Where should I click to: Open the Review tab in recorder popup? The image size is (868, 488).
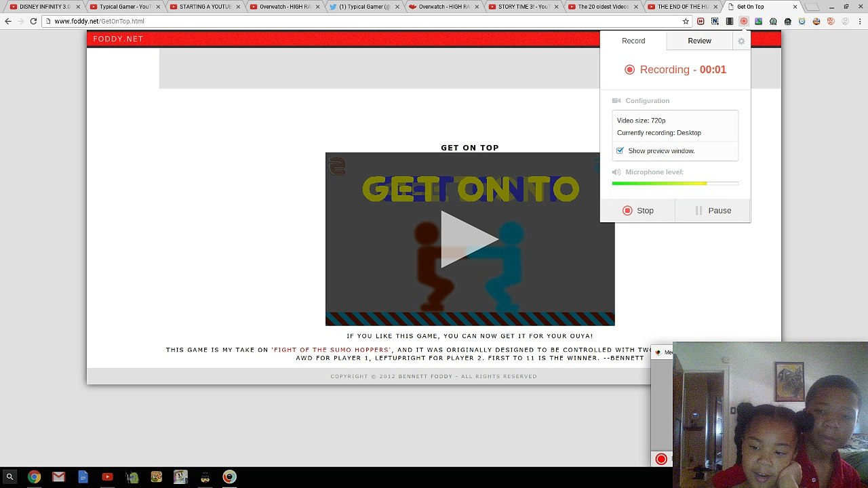tap(699, 41)
